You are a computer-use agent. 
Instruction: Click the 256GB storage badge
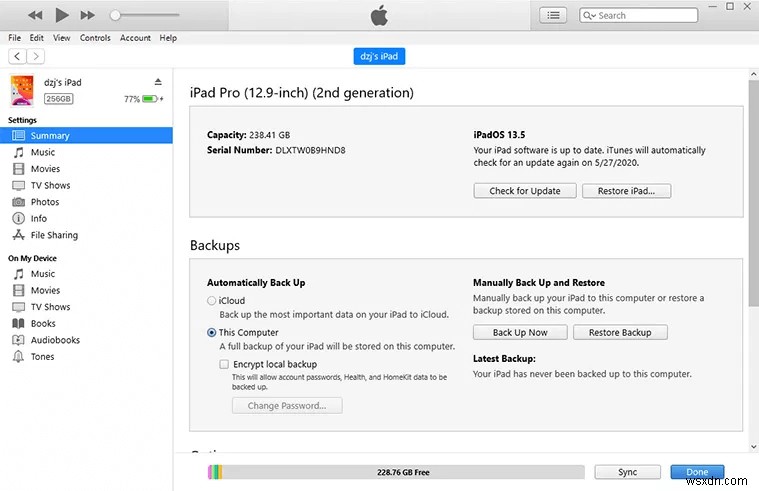pyautogui.click(x=59, y=99)
